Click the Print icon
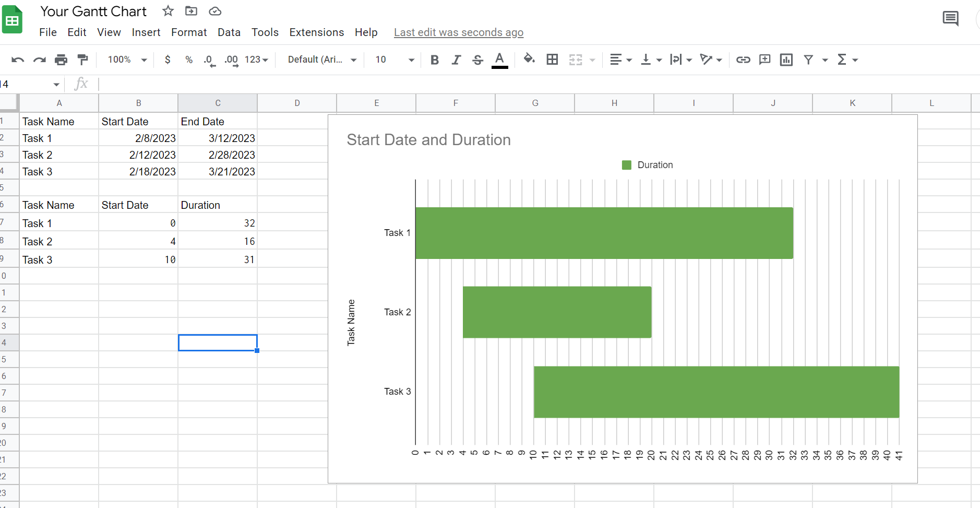 point(61,60)
